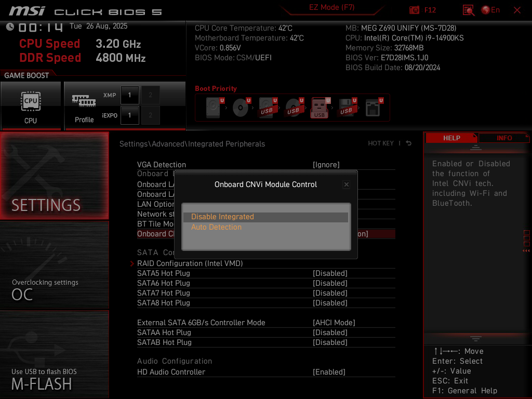Click the memory Profile RAM icon
Viewport: 532px width, 399px height.
click(84, 101)
